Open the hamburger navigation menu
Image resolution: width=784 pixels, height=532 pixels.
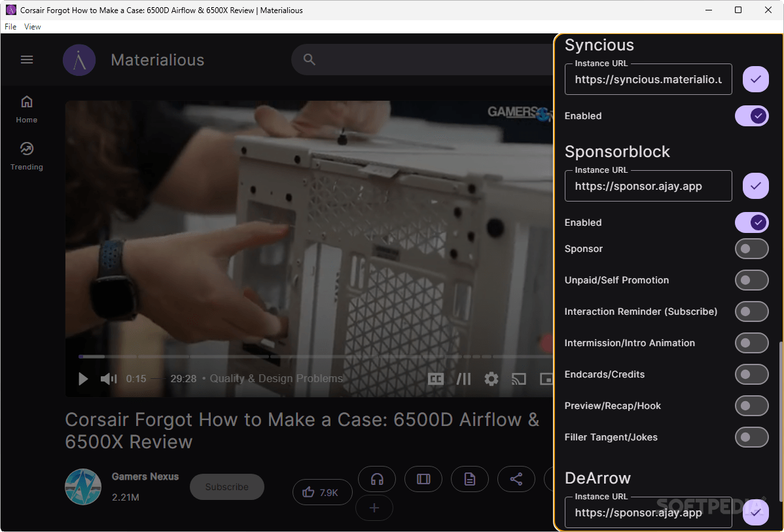click(27, 60)
